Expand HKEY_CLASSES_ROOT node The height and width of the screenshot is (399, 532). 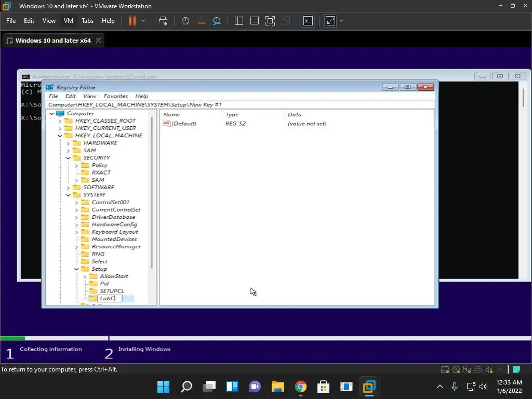pos(60,121)
